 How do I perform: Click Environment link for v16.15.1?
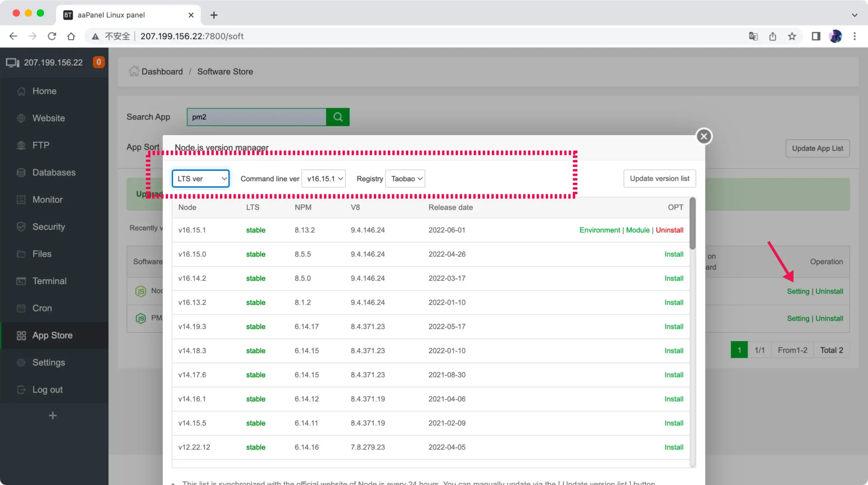[x=599, y=230]
